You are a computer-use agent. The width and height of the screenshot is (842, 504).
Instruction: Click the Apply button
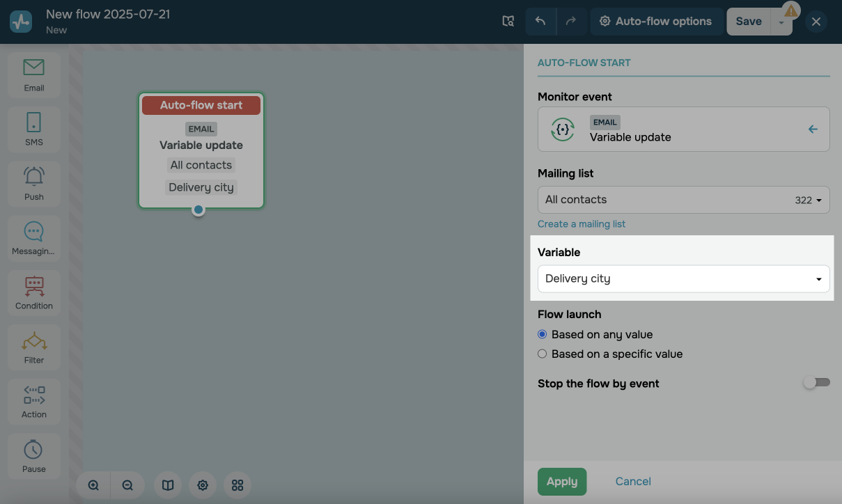pos(561,481)
